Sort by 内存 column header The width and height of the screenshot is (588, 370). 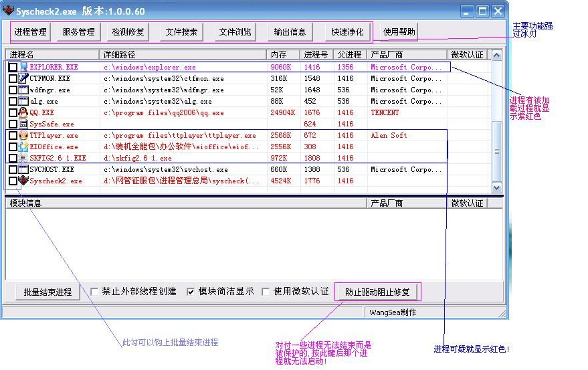[x=284, y=55]
